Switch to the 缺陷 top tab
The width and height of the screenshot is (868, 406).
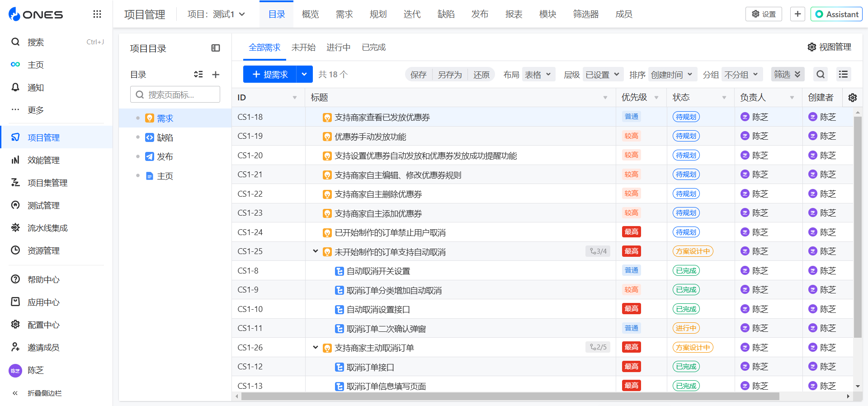tap(446, 14)
